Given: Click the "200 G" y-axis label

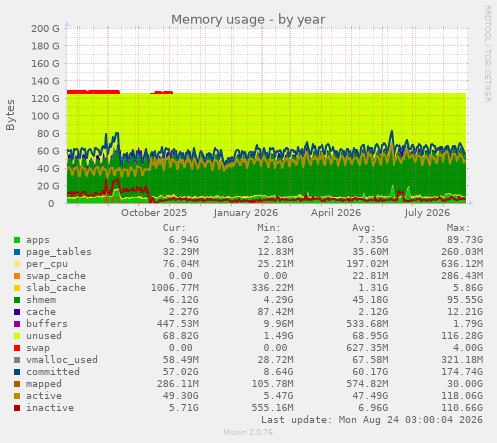Looking at the screenshot, I should point(45,29).
